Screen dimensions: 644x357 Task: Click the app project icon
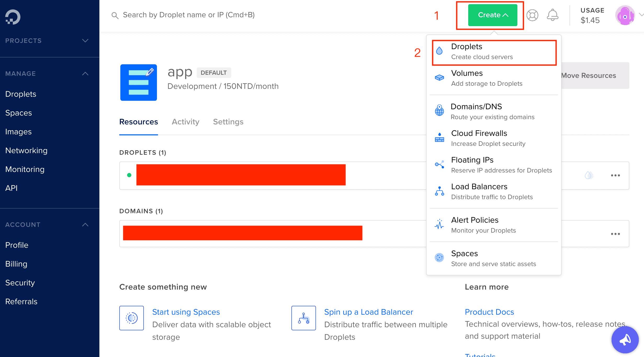pos(138,82)
